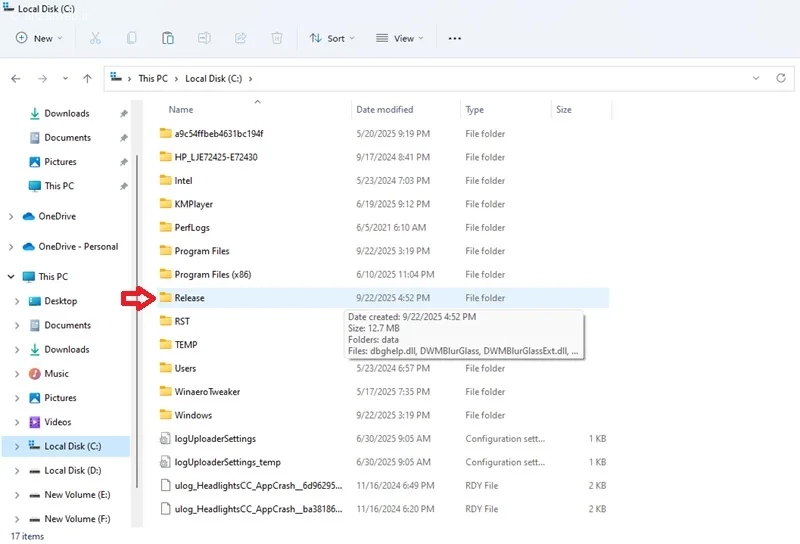Go up one folder level arrow
This screenshot has height=544, width=800.
click(x=88, y=78)
